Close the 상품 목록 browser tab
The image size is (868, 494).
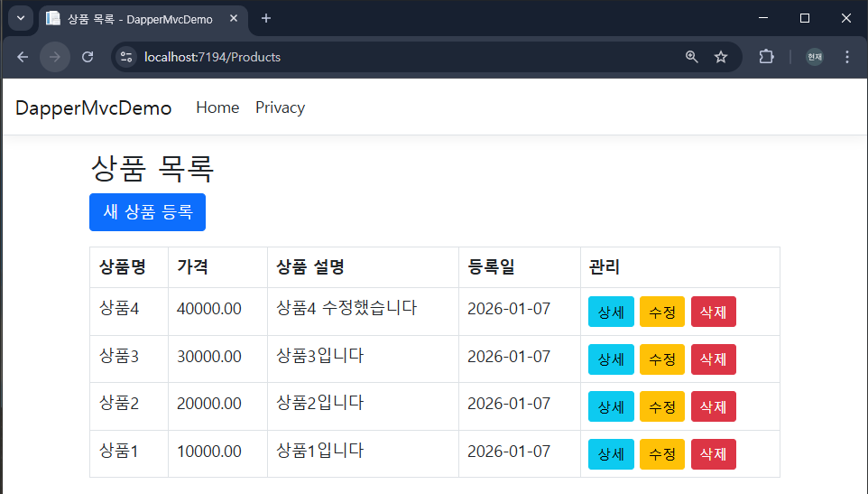(x=235, y=19)
